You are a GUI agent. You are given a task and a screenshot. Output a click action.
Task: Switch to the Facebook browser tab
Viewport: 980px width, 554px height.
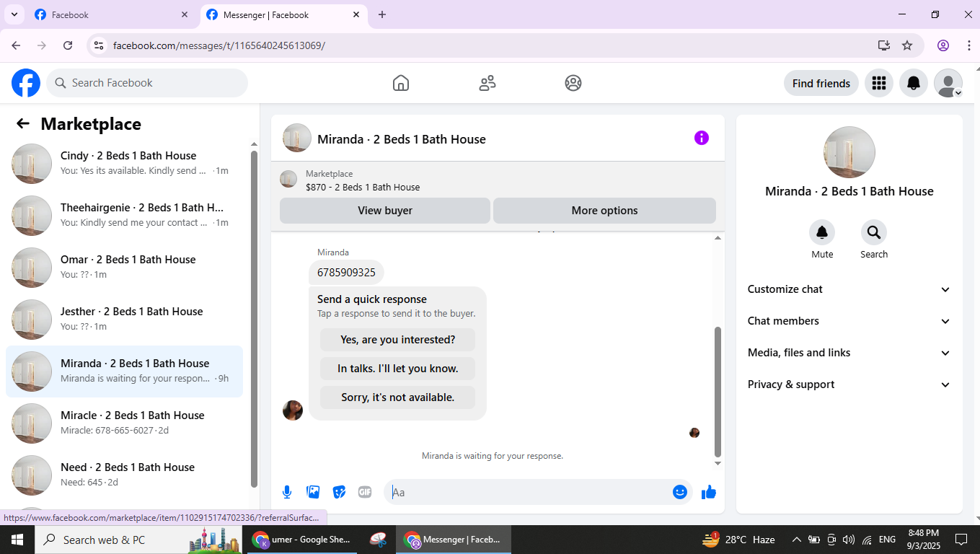pyautogui.click(x=112, y=14)
